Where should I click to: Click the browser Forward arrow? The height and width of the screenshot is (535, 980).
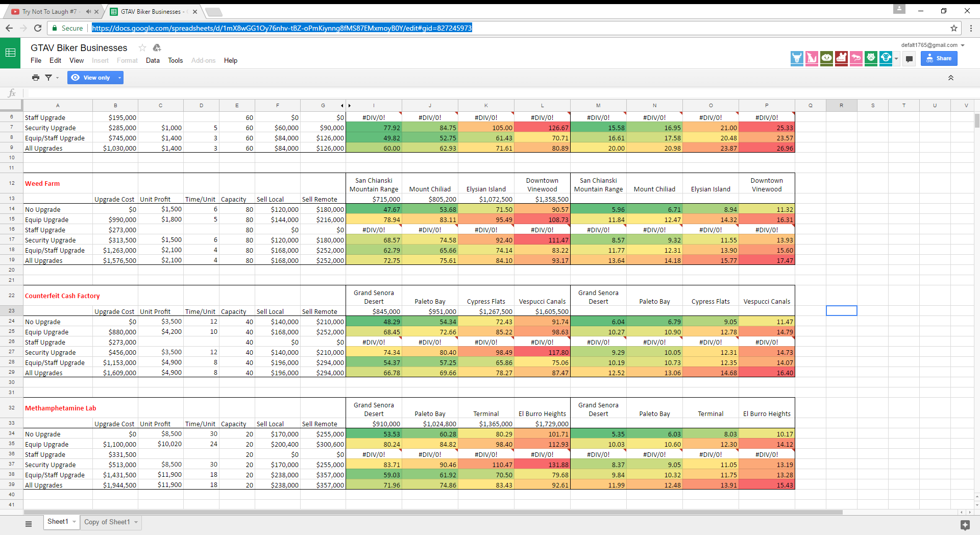pyautogui.click(x=23, y=28)
